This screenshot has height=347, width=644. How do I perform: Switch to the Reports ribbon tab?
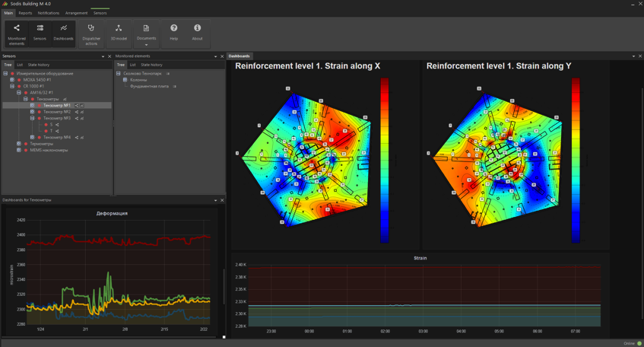25,13
